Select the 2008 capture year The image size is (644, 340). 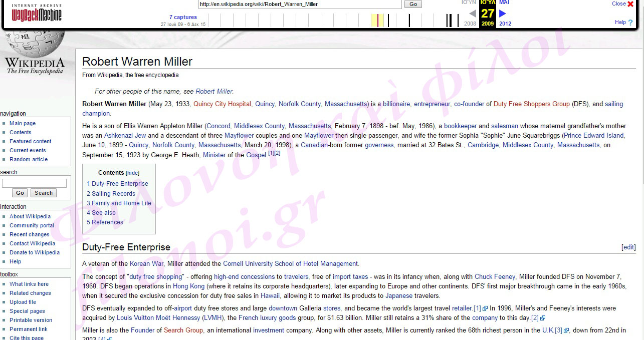(470, 24)
